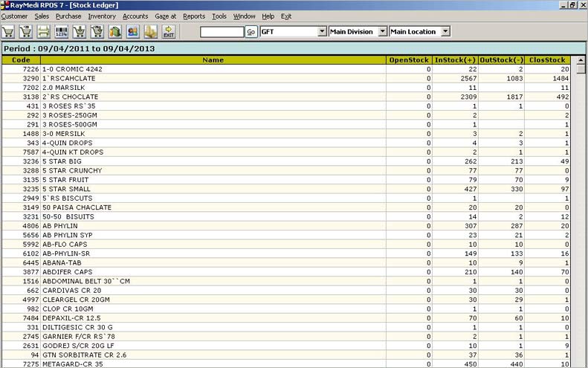Click the cart with return card icon
This screenshot has height=368, width=588.
97,31
